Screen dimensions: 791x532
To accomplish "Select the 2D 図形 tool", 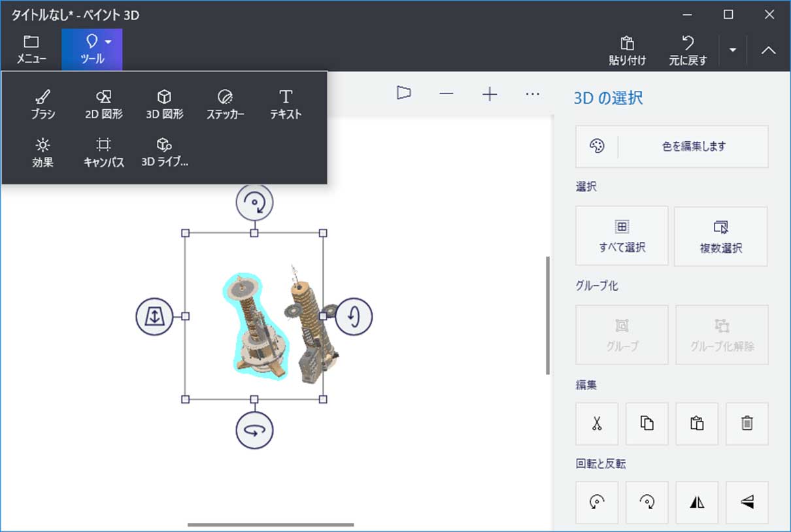I will [x=104, y=105].
